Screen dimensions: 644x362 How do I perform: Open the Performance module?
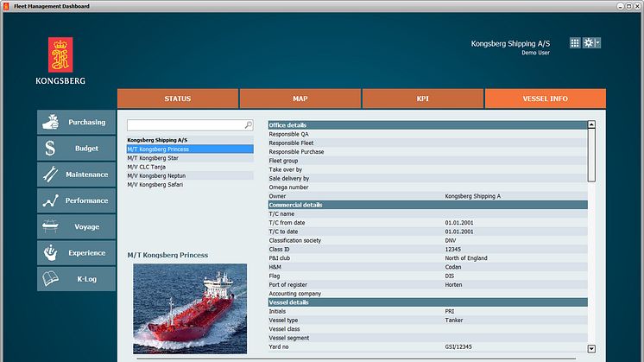point(76,200)
